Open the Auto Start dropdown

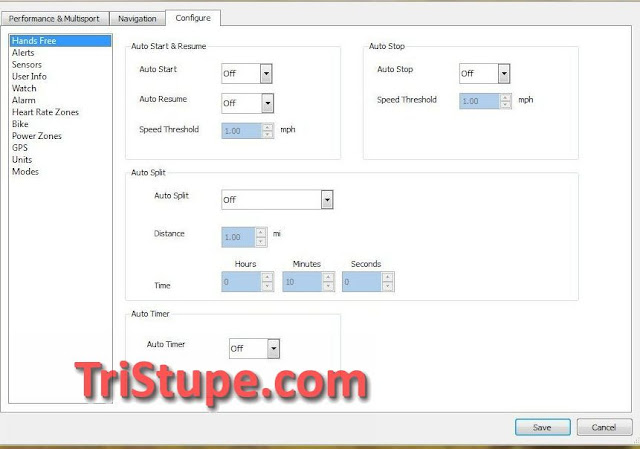(x=247, y=73)
